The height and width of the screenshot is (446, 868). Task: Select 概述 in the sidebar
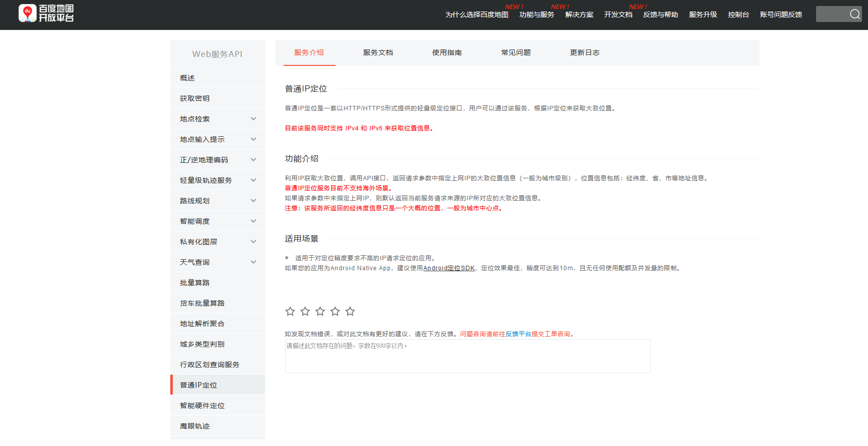coord(218,78)
